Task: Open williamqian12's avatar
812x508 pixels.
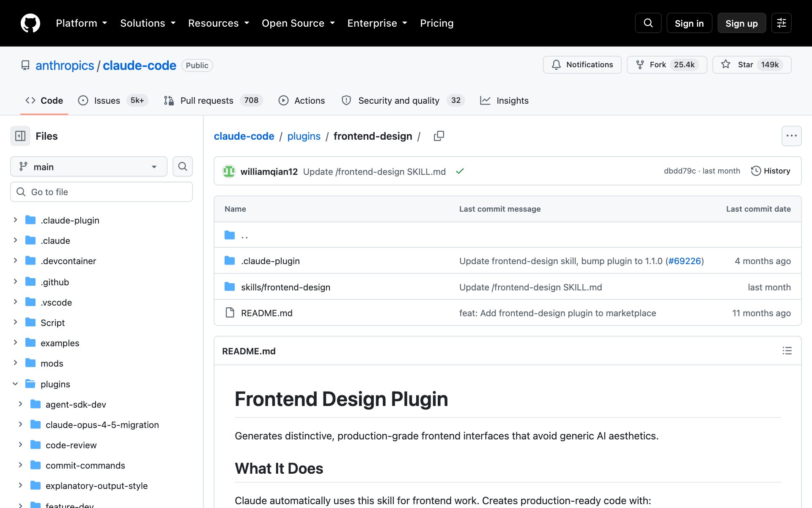Action: tap(229, 171)
